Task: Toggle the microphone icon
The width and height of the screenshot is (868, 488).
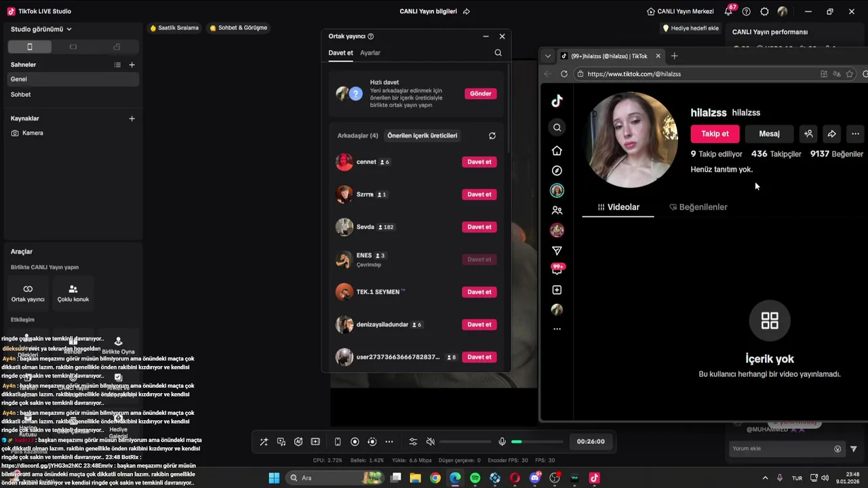Action: point(502,442)
